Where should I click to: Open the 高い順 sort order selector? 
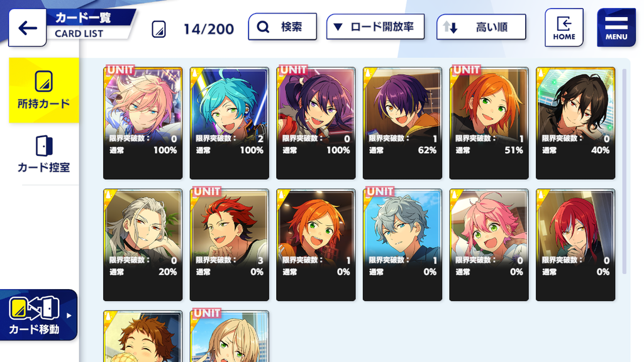coord(481,27)
